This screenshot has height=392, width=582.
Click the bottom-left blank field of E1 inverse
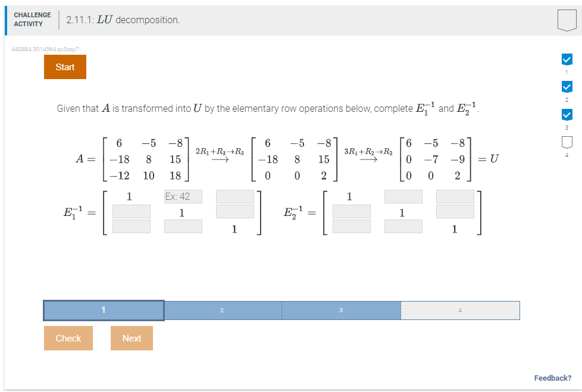point(130,226)
